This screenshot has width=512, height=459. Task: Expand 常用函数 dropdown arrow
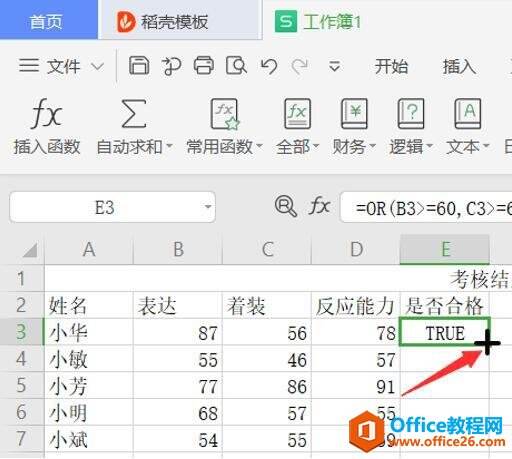259,146
